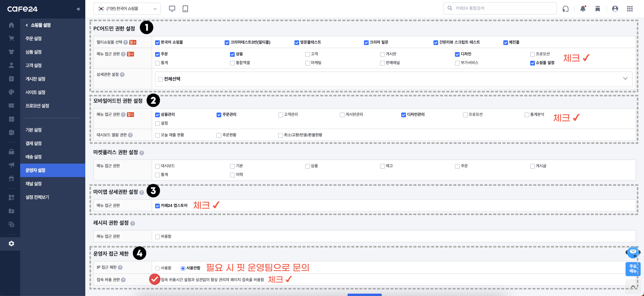Expand the 상세권한 설정 chevron
Viewport: 644px width, 296px height.
click(x=625, y=79)
